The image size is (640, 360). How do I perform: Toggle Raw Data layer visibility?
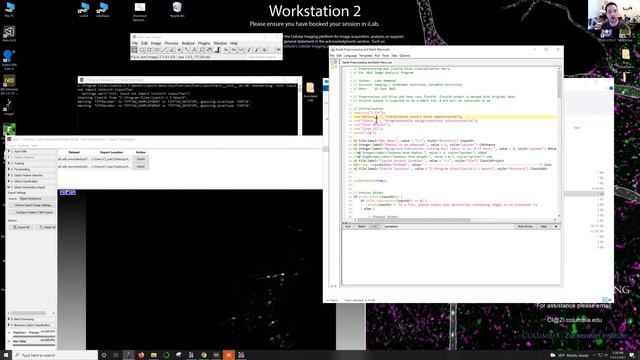pyautogui.click(x=9, y=341)
